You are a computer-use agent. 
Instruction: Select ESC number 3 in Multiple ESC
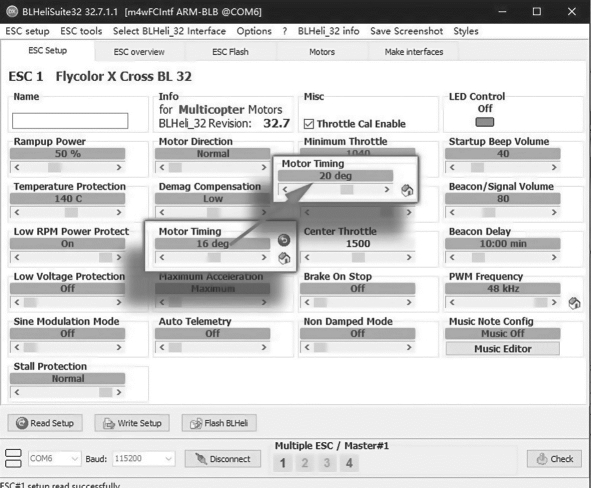tap(327, 463)
